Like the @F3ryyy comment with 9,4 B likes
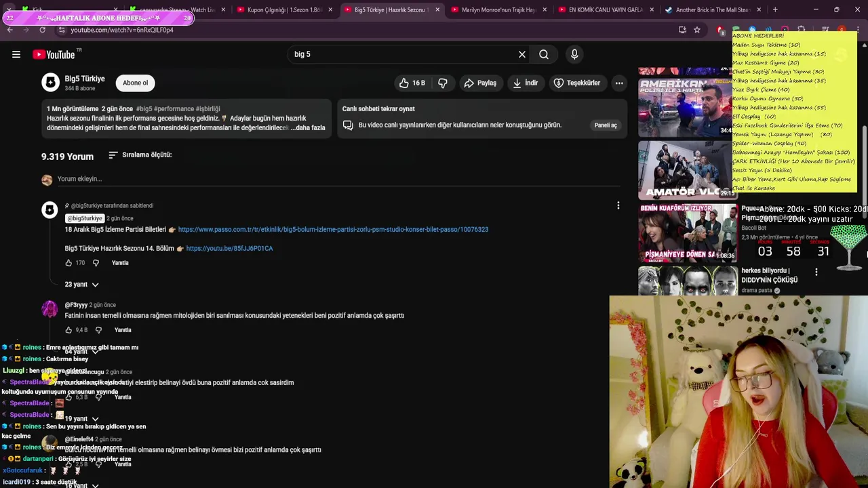This screenshot has width=868, height=488. tap(68, 330)
